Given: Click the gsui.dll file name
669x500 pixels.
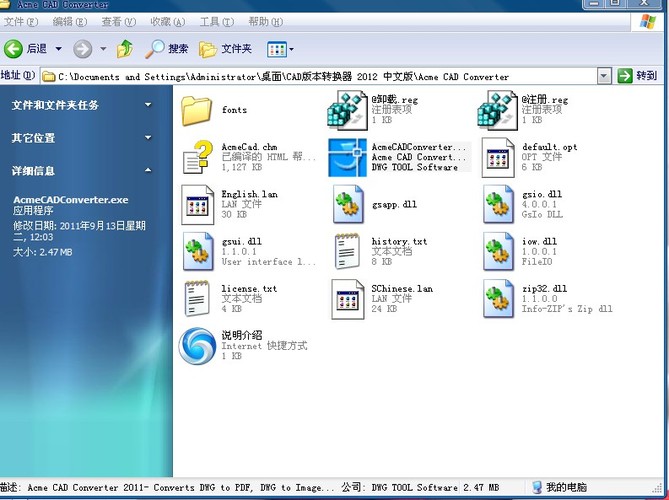Looking at the screenshot, I should coord(241,241).
